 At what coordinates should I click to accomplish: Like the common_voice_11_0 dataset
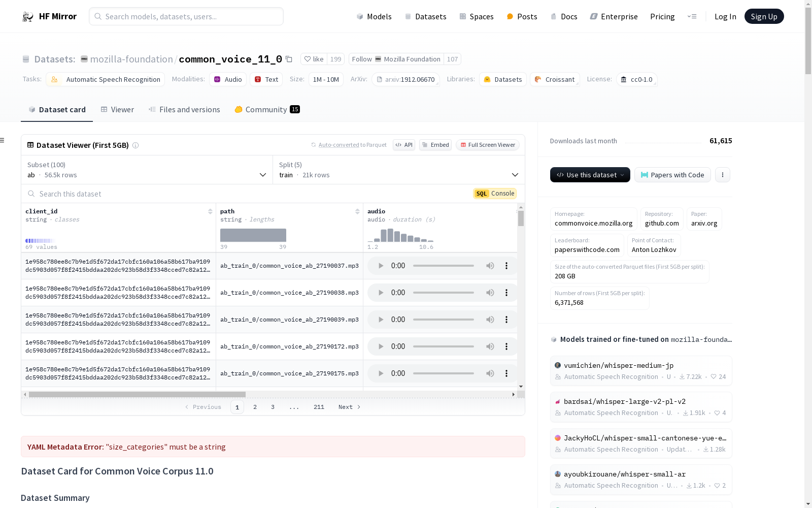pyautogui.click(x=314, y=59)
